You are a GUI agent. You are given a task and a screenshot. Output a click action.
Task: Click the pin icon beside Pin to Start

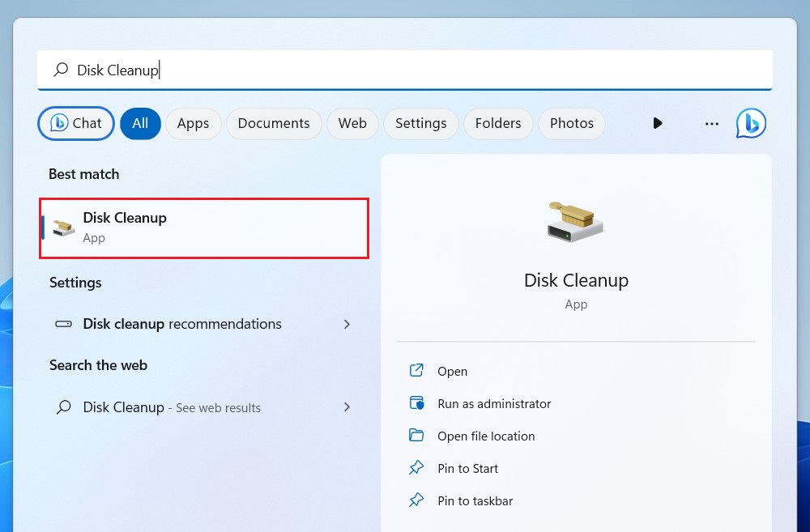(x=416, y=468)
